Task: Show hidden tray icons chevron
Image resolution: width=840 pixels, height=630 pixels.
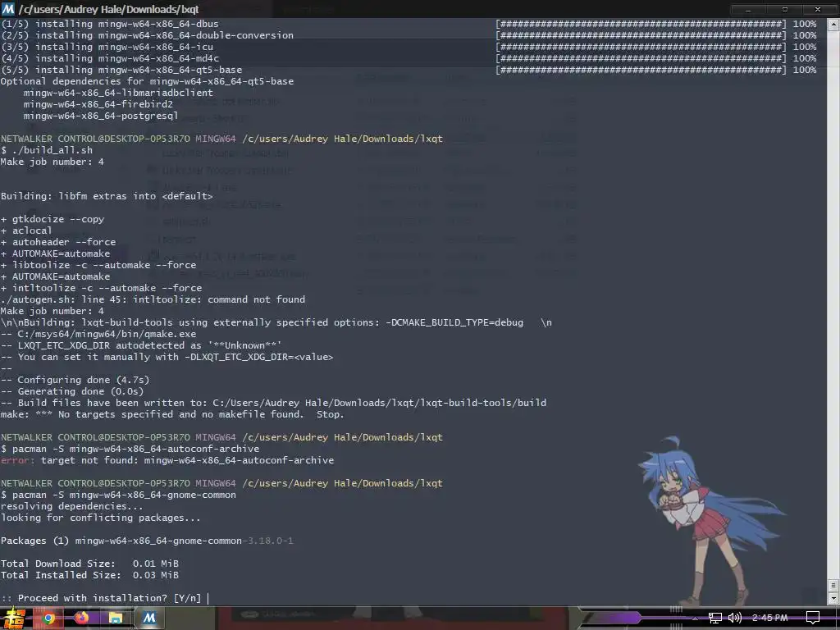Action: point(695,619)
